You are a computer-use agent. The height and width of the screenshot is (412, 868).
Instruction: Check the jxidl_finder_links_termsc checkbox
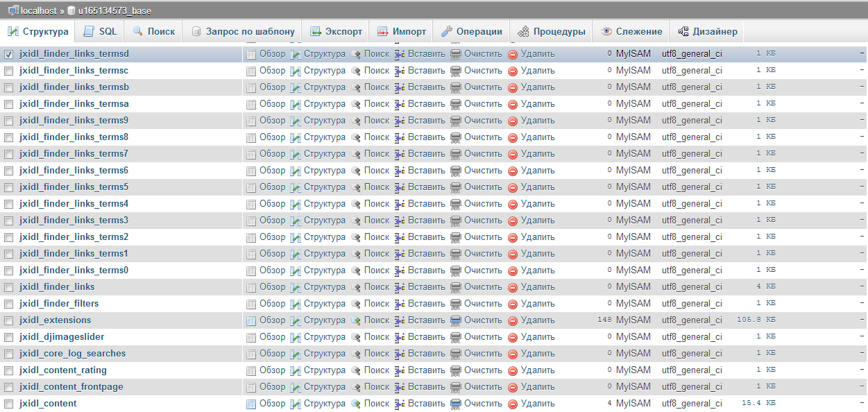tap(9, 71)
